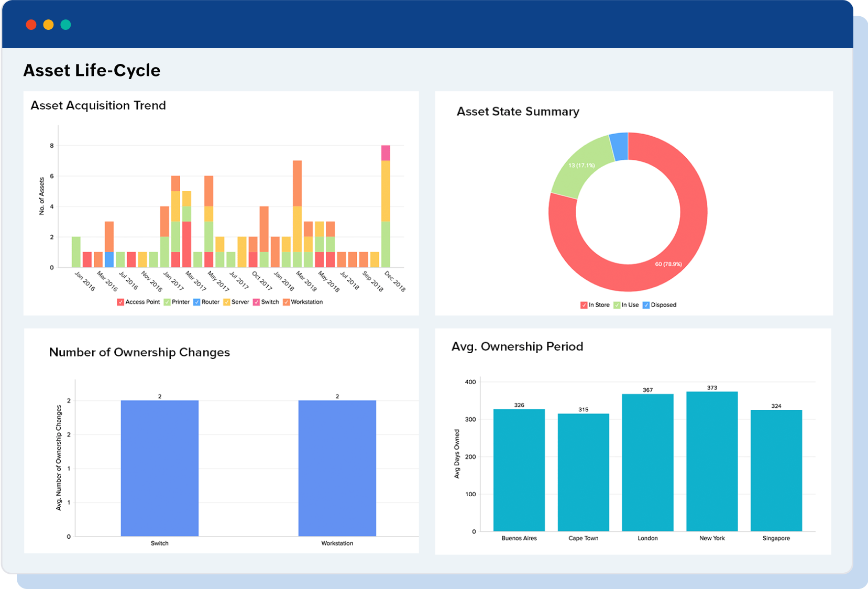The image size is (868, 589).
Task: Click the Asset Acquisition Trend title
Action: click(x=98, y=105)
